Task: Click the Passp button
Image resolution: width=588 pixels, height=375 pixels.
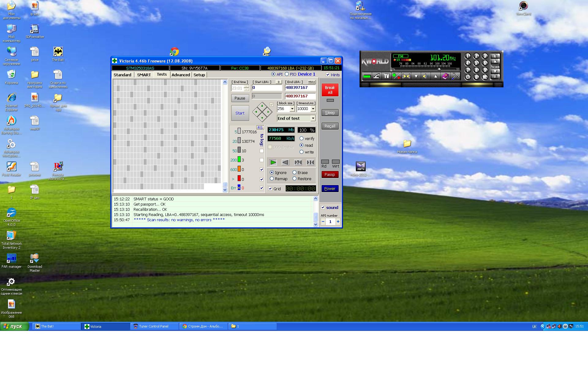Action: pos(330,175)
